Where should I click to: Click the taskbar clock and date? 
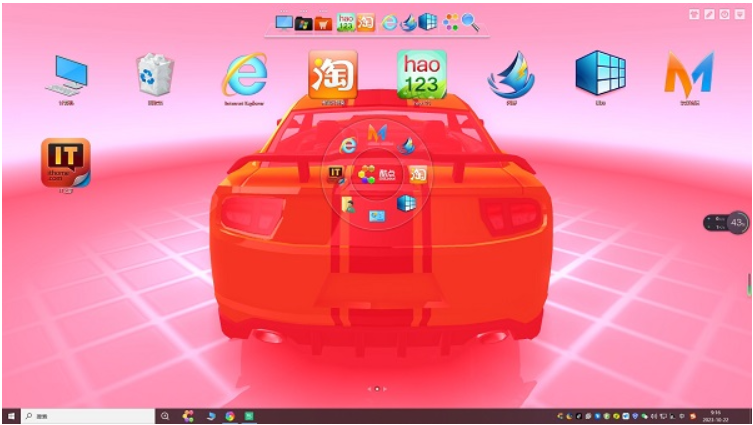(x=716, y=416)
